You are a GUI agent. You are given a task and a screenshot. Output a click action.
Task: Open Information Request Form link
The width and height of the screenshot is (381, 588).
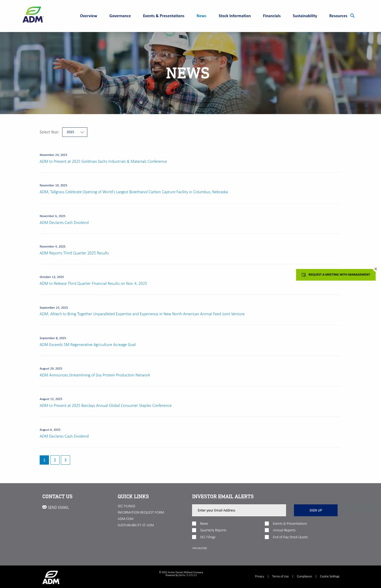[x=141, y=513]
